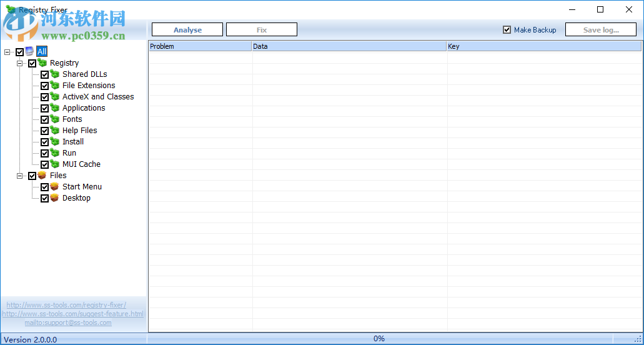Click the Analyse button
This screenshot has height=345, width=644.
tap(187, 29)
